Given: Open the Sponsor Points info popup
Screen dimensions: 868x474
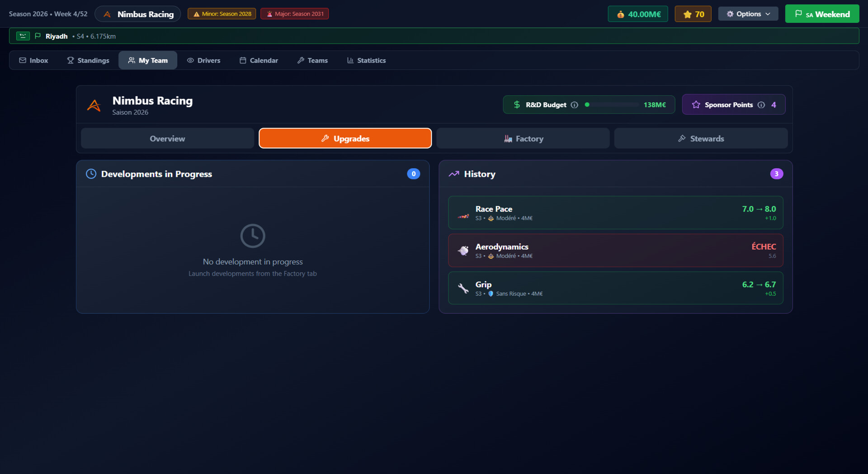Looking at the screenshot, I should pyautogui.click(x=761, y=104).
